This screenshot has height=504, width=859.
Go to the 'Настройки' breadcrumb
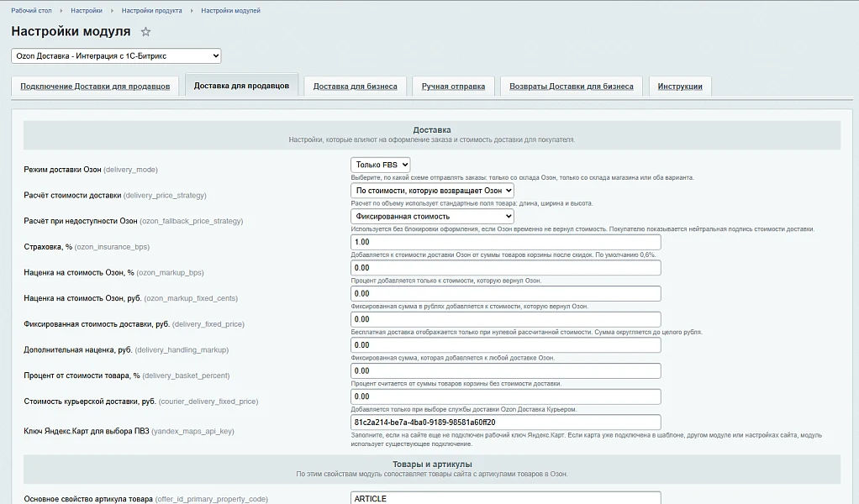click(x=87, y=10)
